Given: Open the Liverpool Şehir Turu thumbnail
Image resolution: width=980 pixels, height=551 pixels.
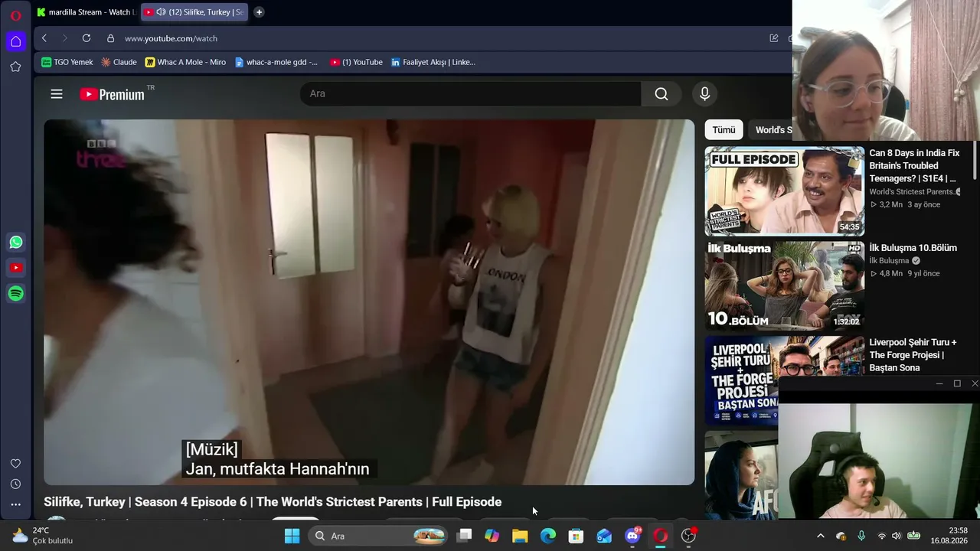Looking at the screenshot, I should 741,380.
